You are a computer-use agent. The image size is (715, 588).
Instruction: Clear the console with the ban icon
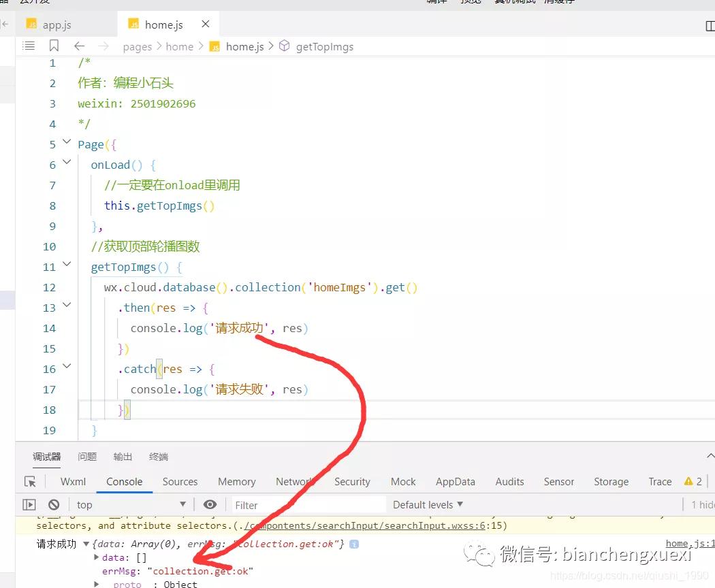point(54,505)
